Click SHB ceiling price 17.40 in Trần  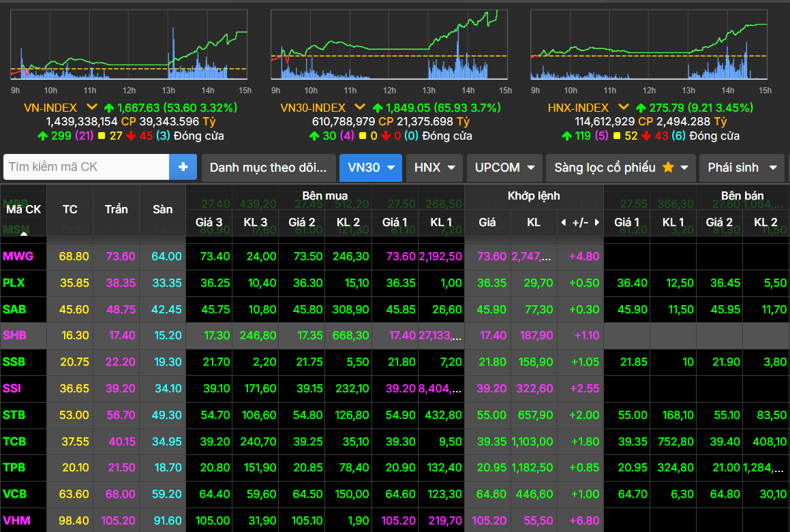pyautogui.click(x=122, y=335)
